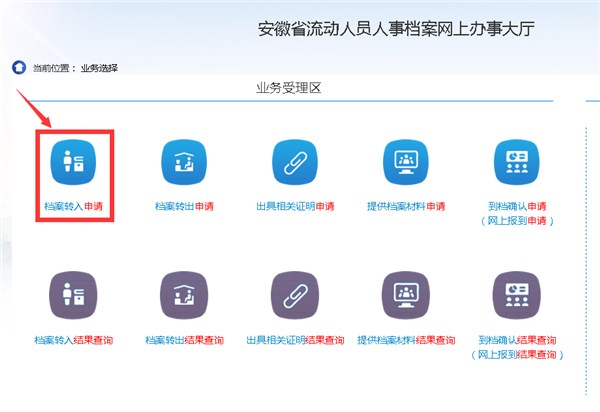600x412 pixels.
Task: Click the 出具相关证明结果查询 text link
Action: [x=295, y=340]
